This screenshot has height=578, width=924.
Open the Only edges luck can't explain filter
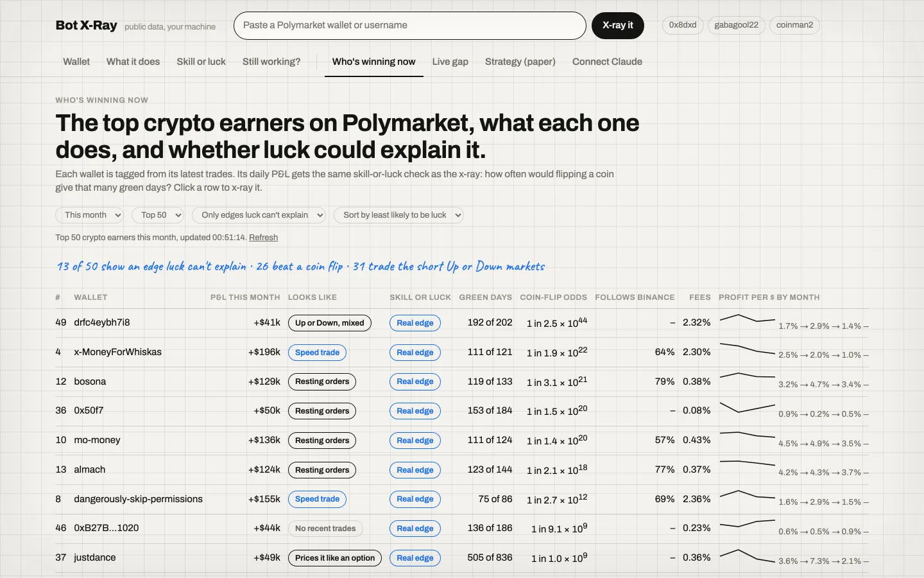pyautogui.click(x=259, y=215)
